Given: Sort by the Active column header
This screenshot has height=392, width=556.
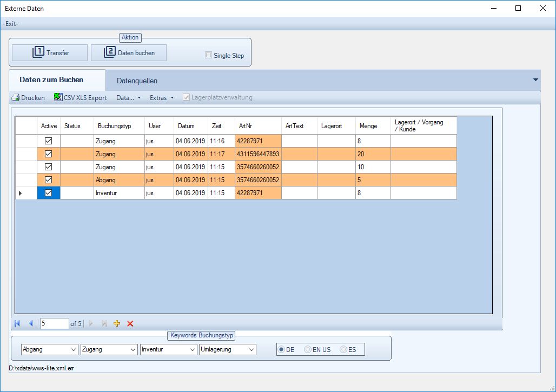Looking at the screenshot, I should coord(49,126).
